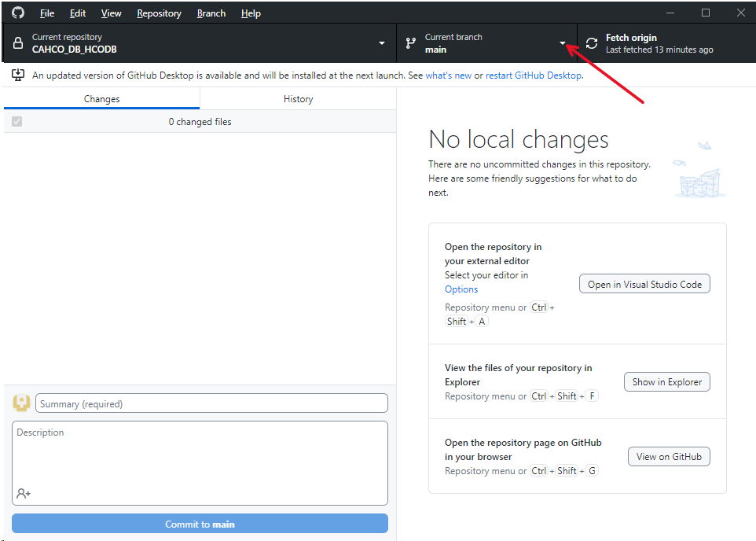Click the add co-authors person icon
The image size is (756, 541).
click(x=23, y=493)
